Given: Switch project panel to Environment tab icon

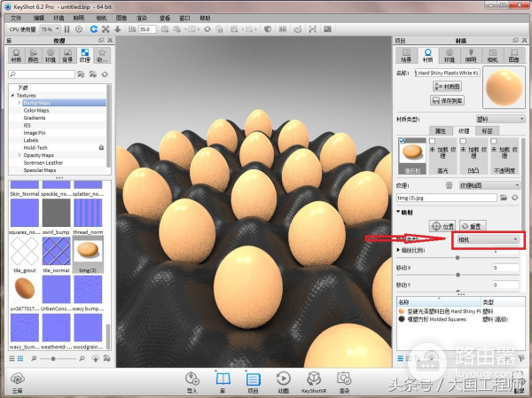Looking at the screenshot, I should coord(450,55).
